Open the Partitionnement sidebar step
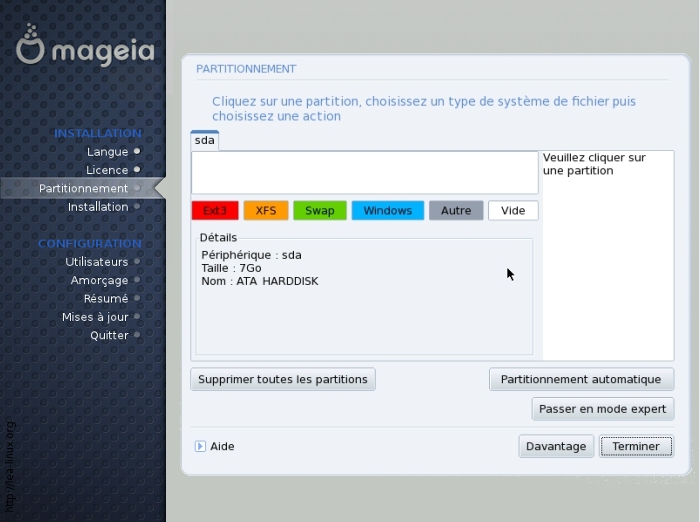 coord(83,189)
